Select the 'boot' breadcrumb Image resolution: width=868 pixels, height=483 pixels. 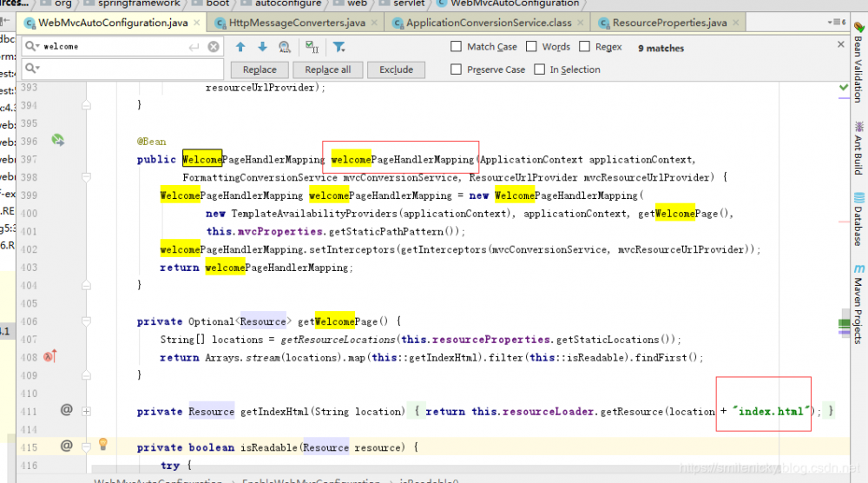coord(218,3)
